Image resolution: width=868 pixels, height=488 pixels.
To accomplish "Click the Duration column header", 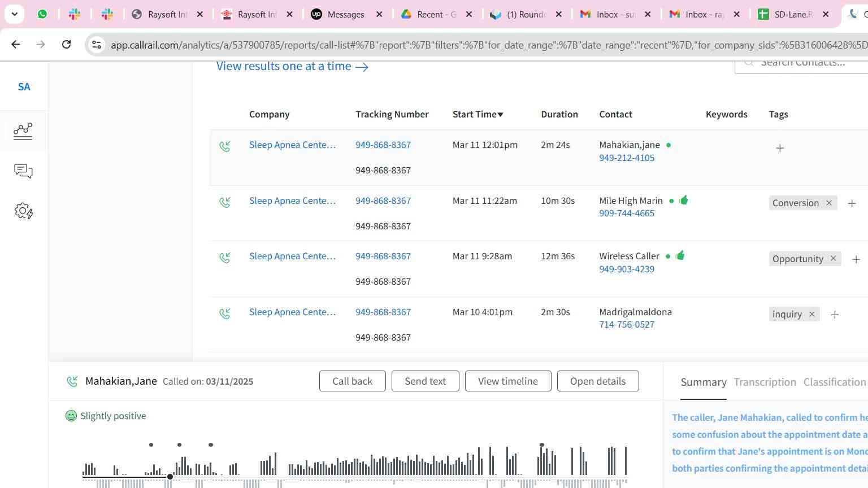I will 559,114.
